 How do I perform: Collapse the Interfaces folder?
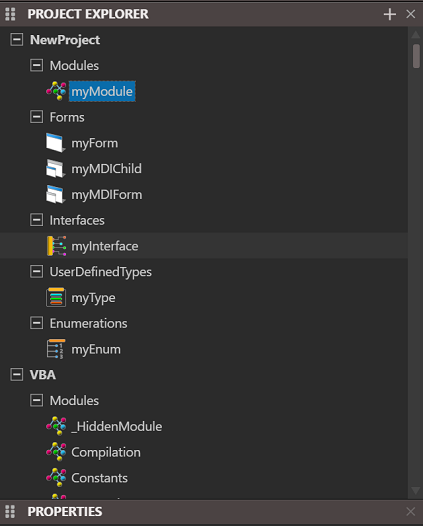36,220
